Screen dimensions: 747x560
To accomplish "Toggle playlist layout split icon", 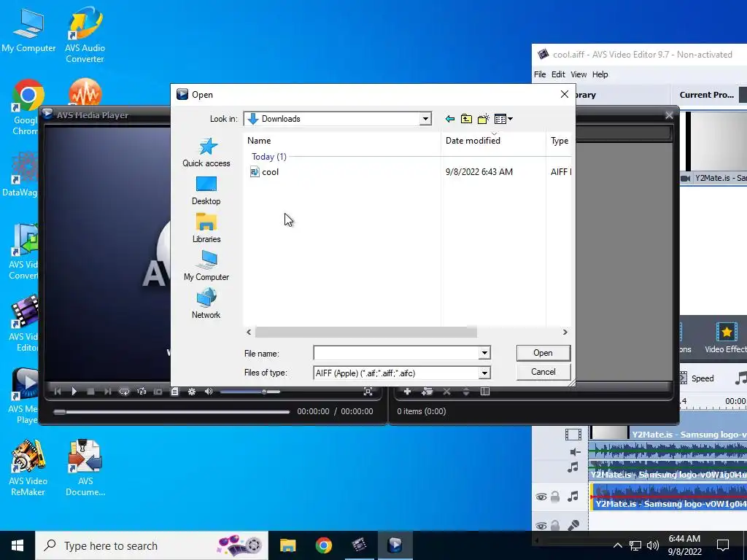I will (x=485, y=392).
